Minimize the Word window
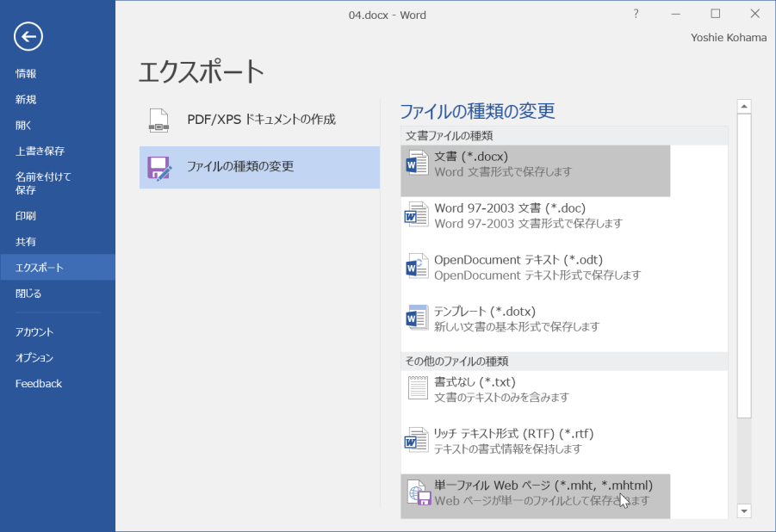This screenshot has height=532, width=776. click(x=675, y=14)
